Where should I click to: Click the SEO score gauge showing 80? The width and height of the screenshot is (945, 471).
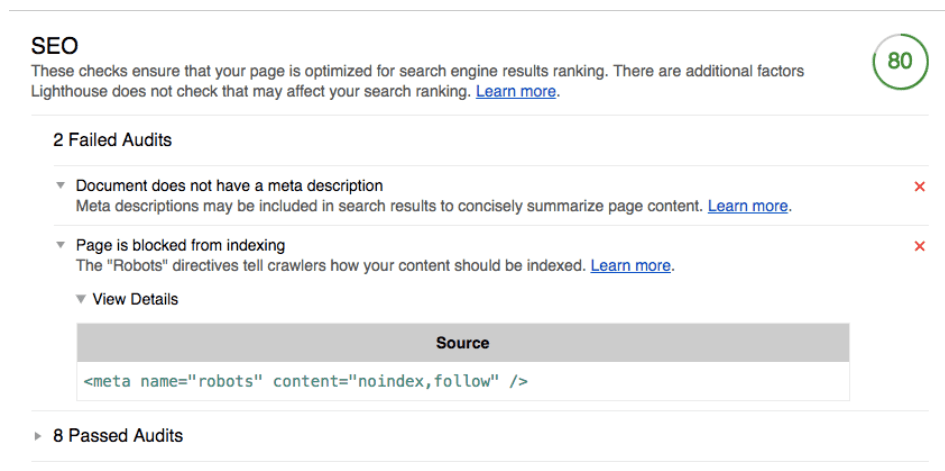(x=900, y=61)
